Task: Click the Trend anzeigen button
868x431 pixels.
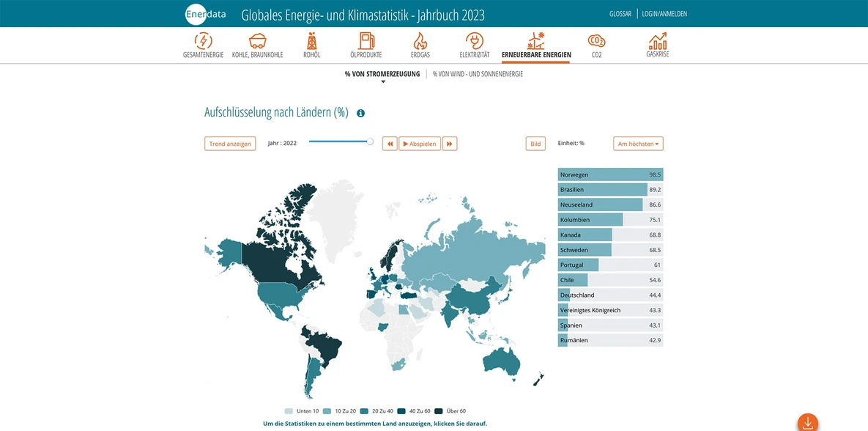Action: [230, 144]
